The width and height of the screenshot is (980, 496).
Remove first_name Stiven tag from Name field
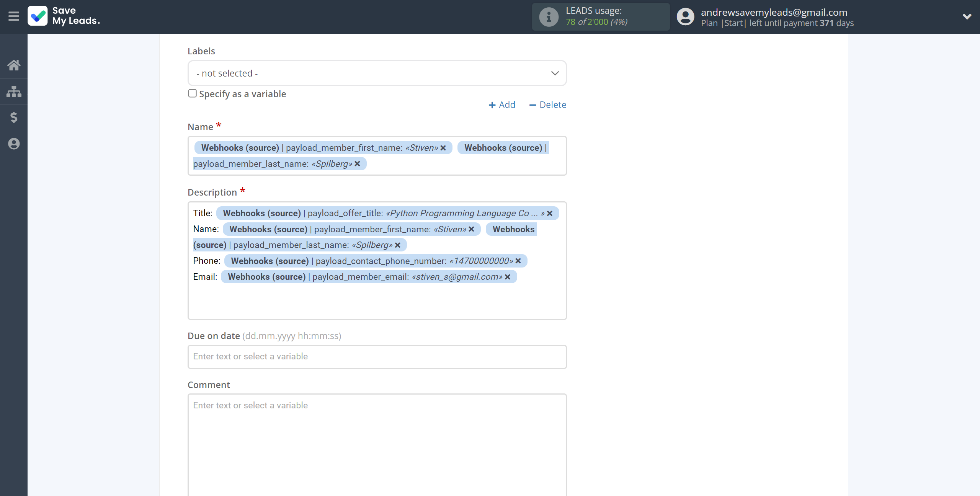click(x=443, y=148)
